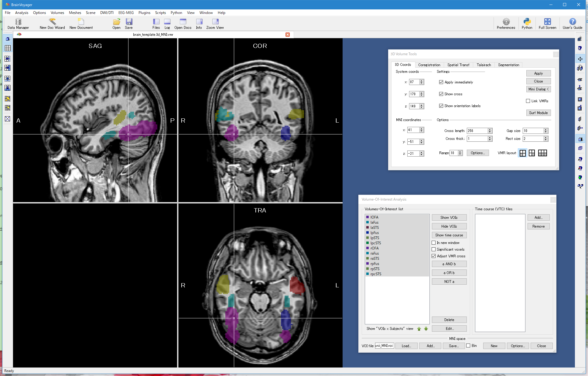Click the Surf Module button

538,113
